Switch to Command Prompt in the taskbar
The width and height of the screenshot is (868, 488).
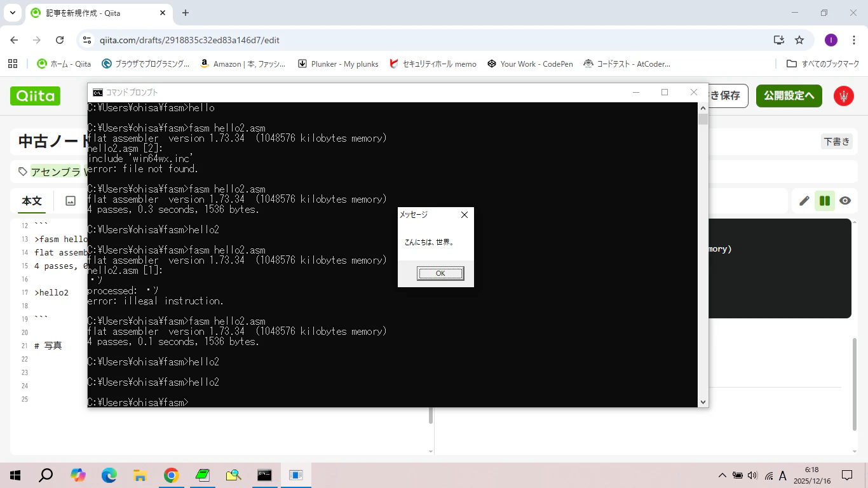(264, 475)
